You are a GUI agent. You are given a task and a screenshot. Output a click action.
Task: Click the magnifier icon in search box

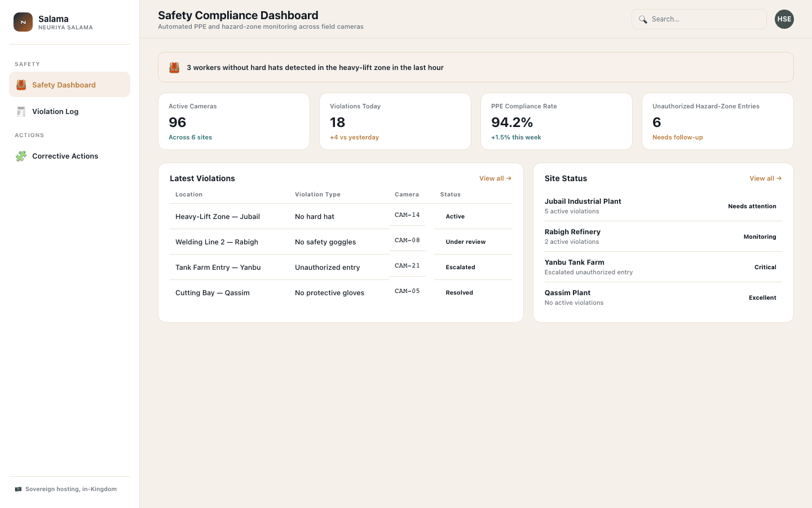[x=643, y=19]
